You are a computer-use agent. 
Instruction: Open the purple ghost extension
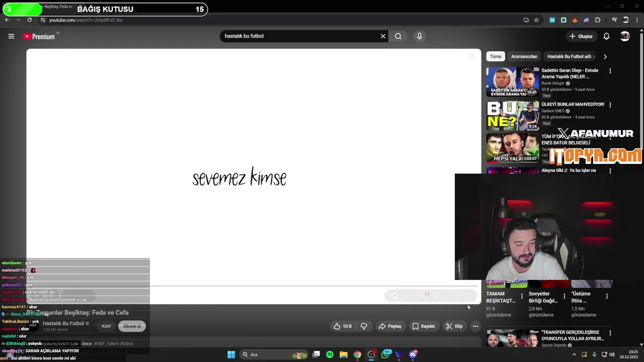(x=586, y=20)
